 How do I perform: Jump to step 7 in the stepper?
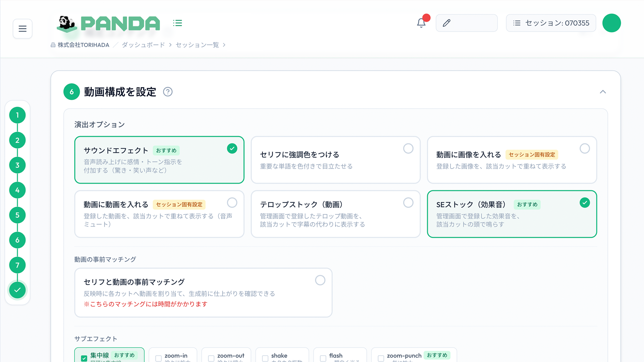point(17,265)
